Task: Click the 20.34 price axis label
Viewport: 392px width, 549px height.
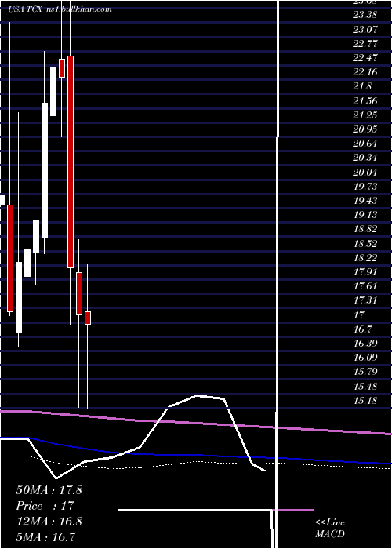Action: tap(365, 158)
